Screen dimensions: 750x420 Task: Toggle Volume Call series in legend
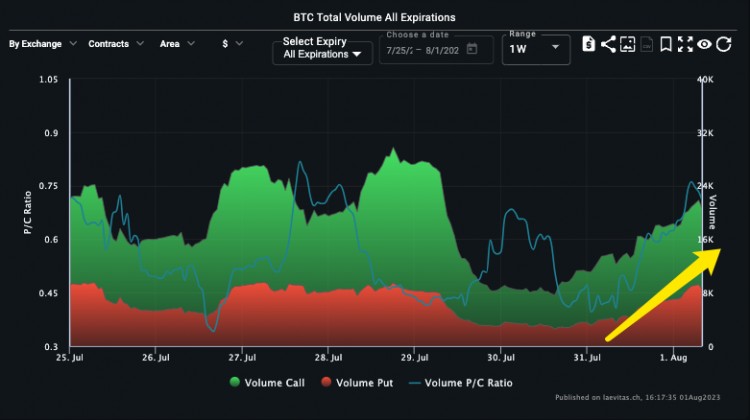pos(267,382)
